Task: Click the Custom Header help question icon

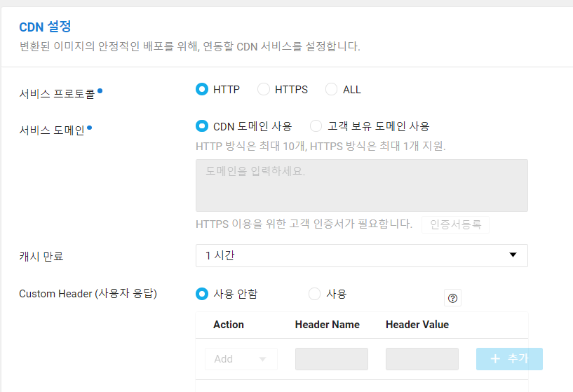Action: (x=452, y=298)
